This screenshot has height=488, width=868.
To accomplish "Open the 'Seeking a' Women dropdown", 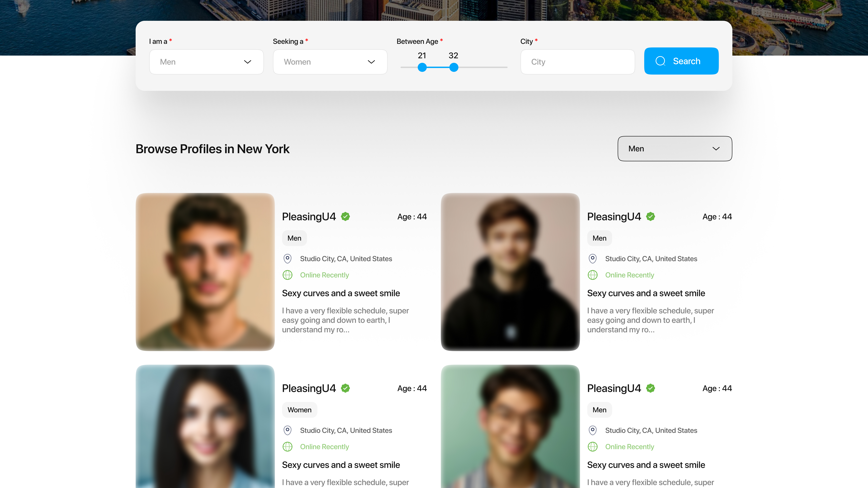I will pyautogui.click(x=330, y=62).
